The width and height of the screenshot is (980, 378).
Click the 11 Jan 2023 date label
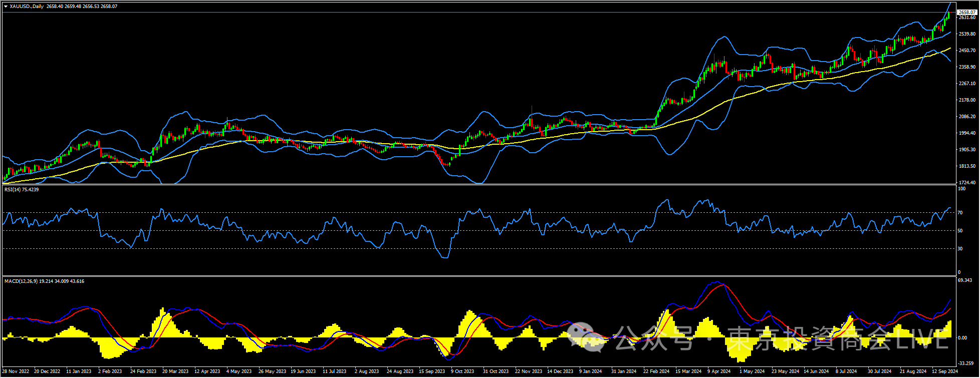tap(79, 371)
